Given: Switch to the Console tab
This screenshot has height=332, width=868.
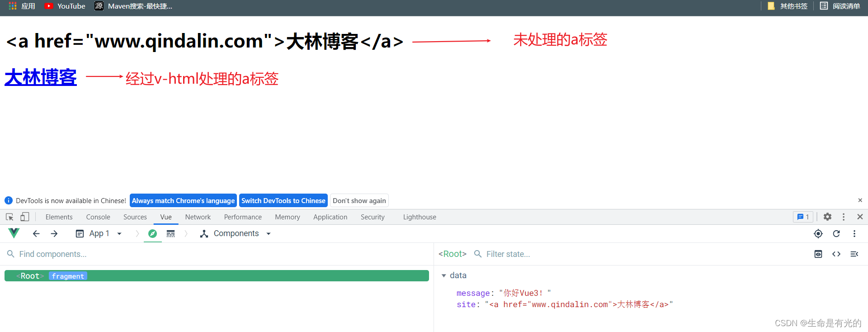Looking at the screenshot, I should 98,217.
